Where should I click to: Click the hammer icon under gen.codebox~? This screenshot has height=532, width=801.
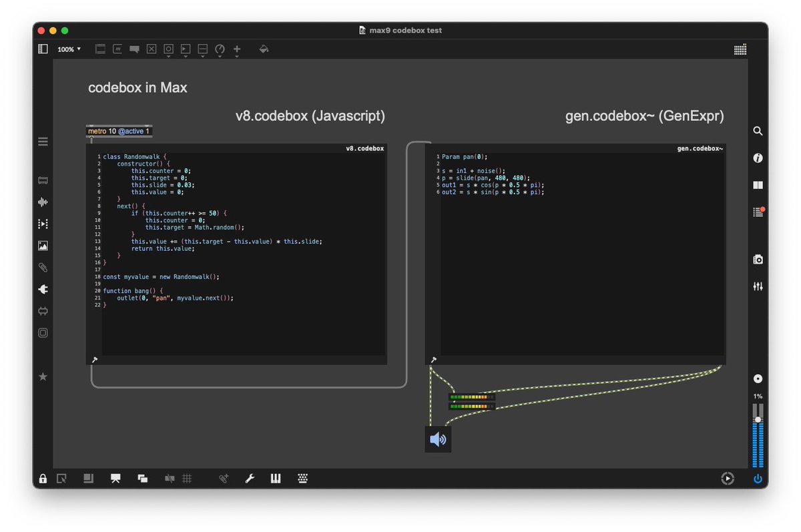click(x=433, y=359)
